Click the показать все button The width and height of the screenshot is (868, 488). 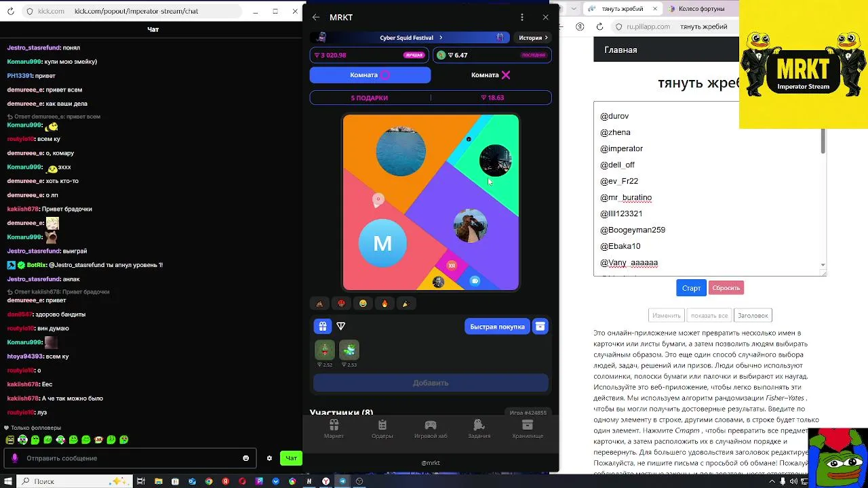coord(709,316)
